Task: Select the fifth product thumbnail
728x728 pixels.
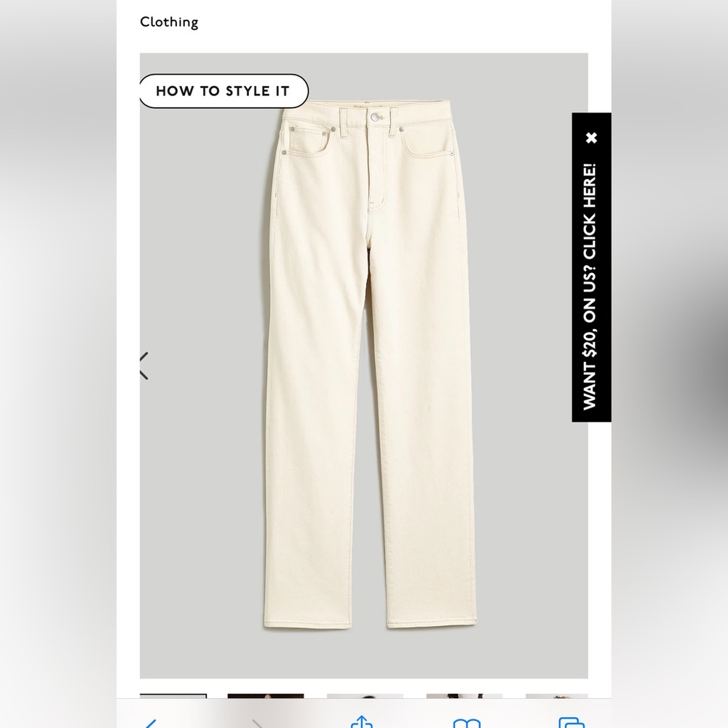Action: 557,696
